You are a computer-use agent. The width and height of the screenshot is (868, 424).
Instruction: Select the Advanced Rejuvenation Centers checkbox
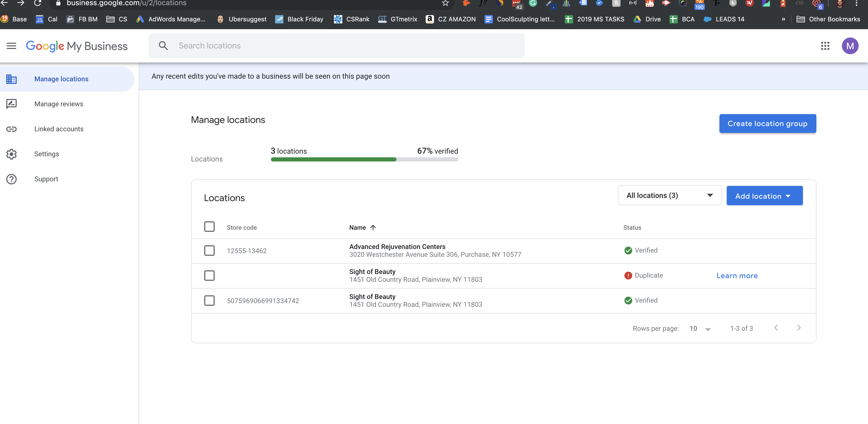209,251
